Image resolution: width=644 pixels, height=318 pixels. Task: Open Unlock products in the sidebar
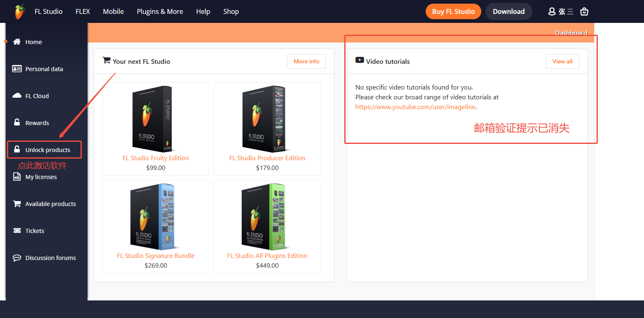[47, 150]
